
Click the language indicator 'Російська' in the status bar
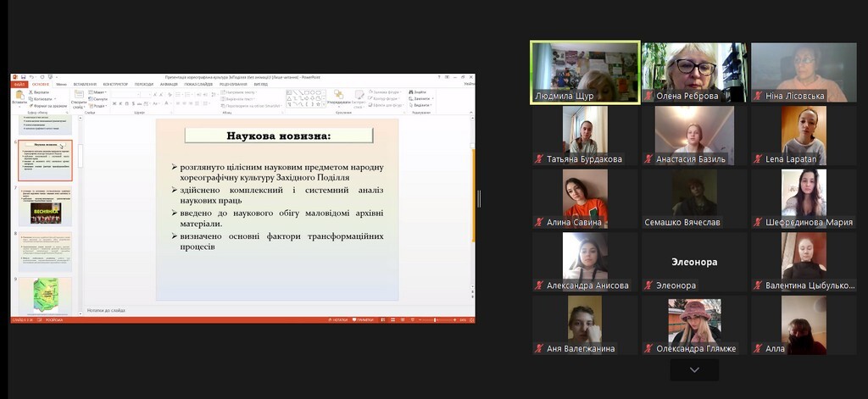[53, 320]
